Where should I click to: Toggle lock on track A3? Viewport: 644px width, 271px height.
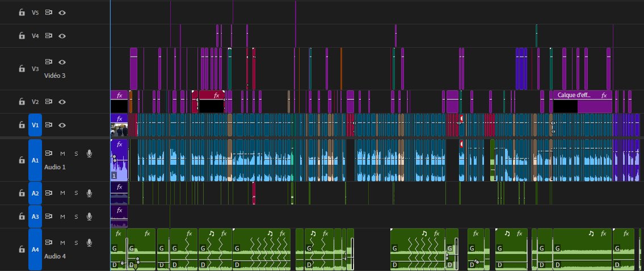click(22, 216)
